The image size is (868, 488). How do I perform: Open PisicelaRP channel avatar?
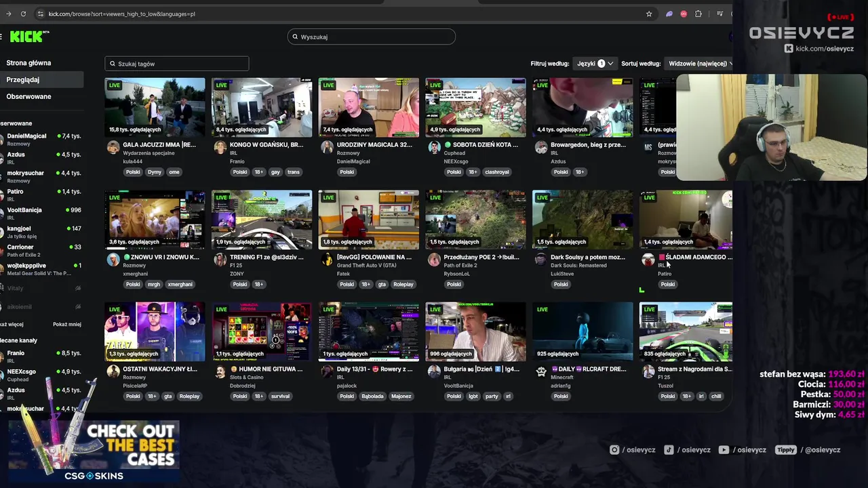[113, 371]
